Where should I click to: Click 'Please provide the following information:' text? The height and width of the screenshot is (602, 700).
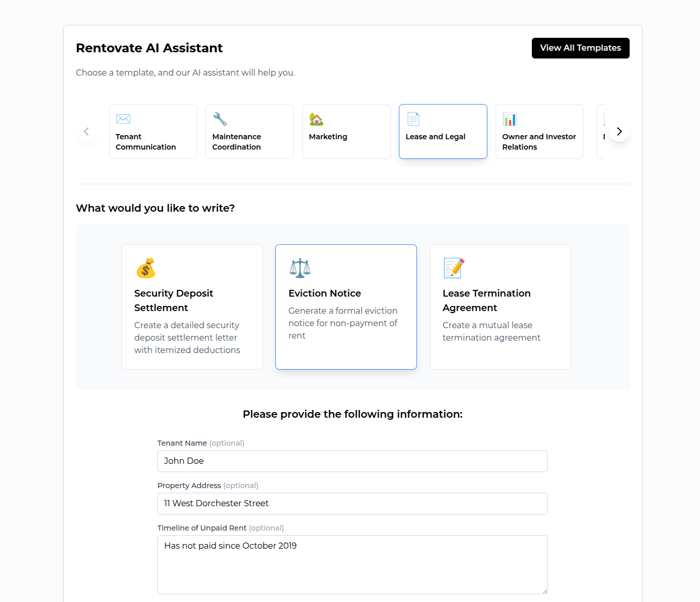pyautogui.click(x=352, y=414)
